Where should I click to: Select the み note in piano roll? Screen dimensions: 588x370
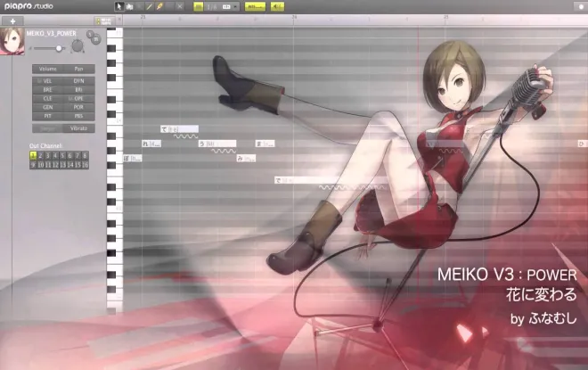coord(246,159)
